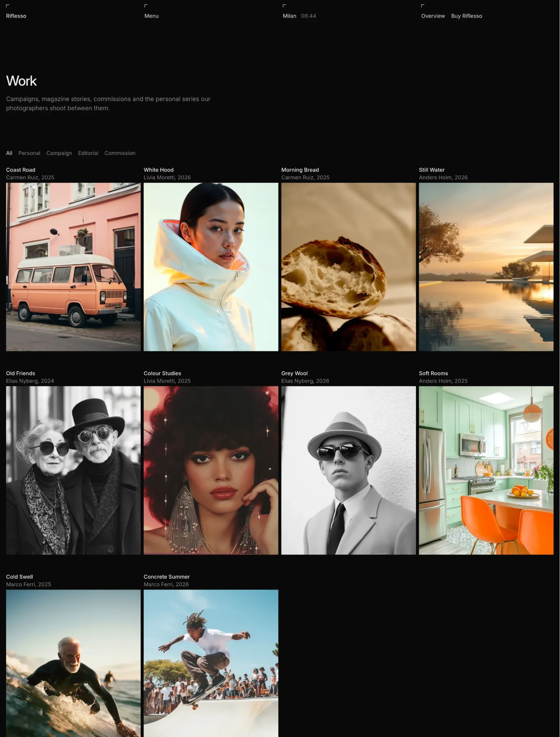Open the Old Friends black-and-white photo
Screen dimensions: 560x737
point(73,470)
